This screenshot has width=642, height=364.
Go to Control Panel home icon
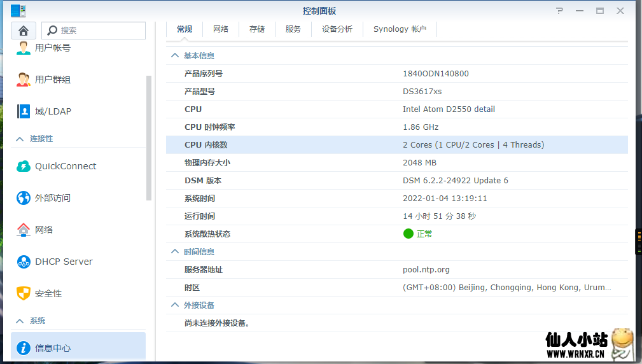24,31
